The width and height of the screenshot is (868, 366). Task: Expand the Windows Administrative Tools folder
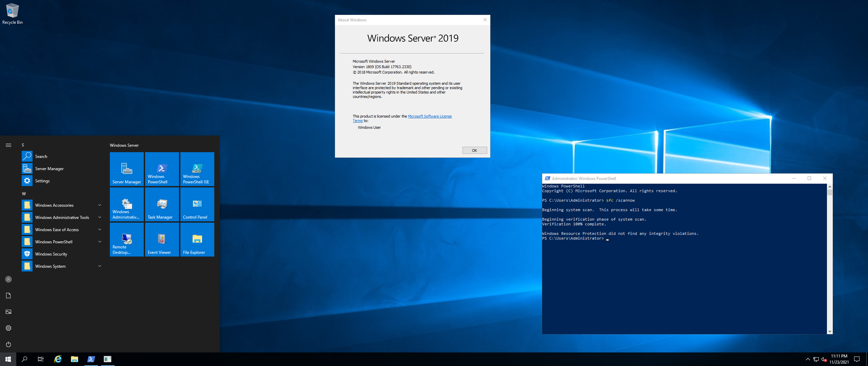62,217
